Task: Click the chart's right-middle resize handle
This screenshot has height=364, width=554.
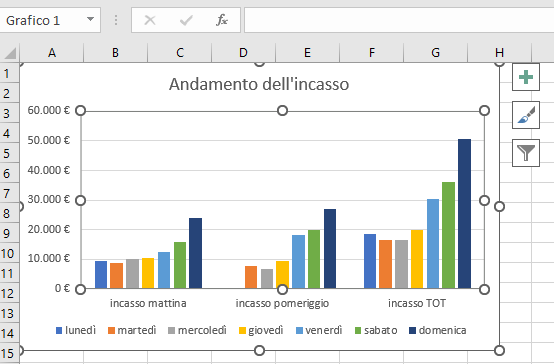Action: pyautogui.click(x=499, y=206)
